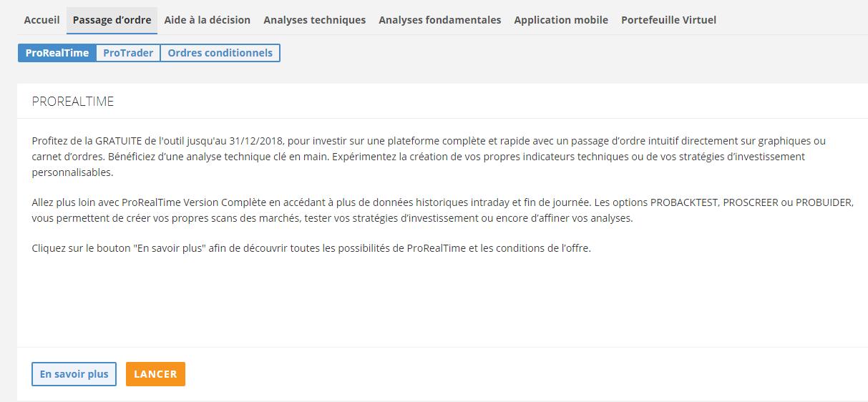This screenshot has width=868, height=402.
Task: Show the Ordres conditionnels sub-tab
Action: (220, 53)
